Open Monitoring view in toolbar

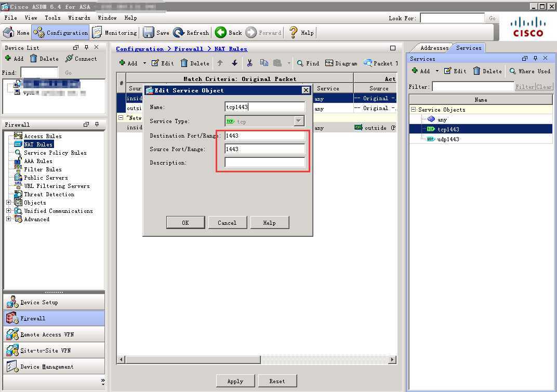point(115,33)
